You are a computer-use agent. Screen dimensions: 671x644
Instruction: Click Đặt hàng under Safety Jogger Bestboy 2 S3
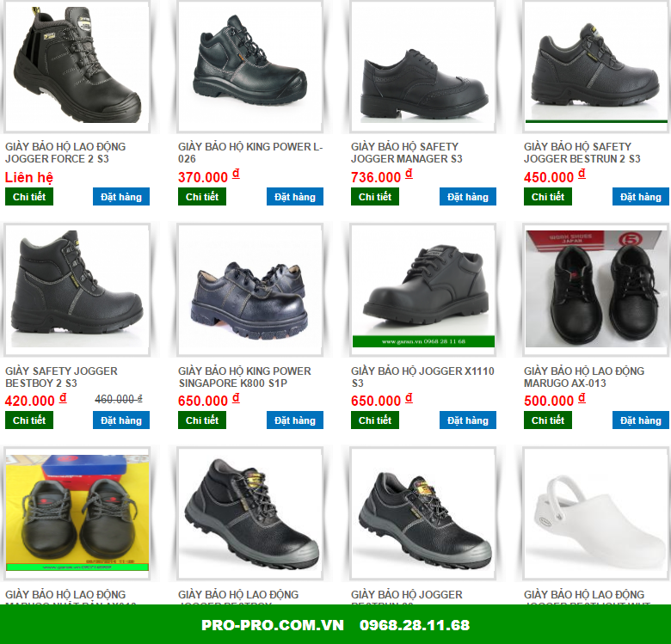pyautogui.click(x=121, y=420)
